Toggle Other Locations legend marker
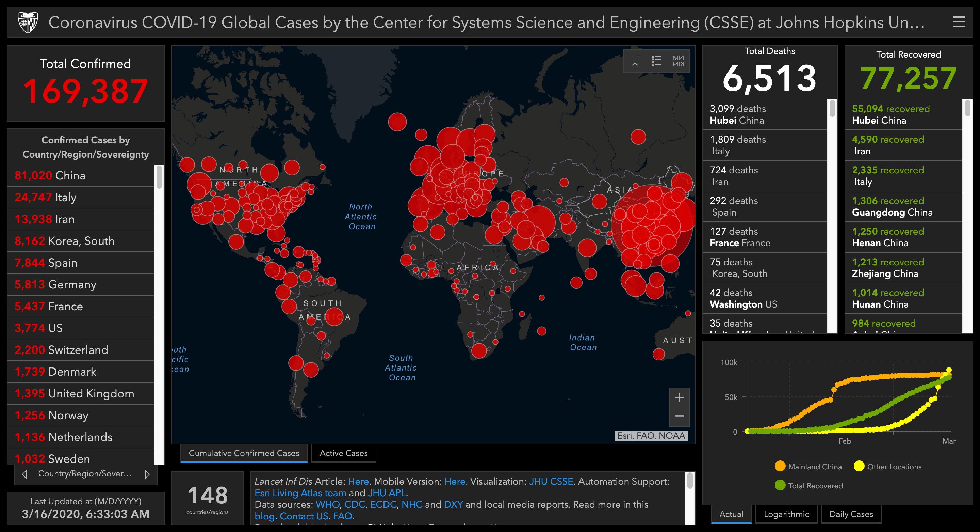Screen dimensions: 980x532 pos(859,466)
